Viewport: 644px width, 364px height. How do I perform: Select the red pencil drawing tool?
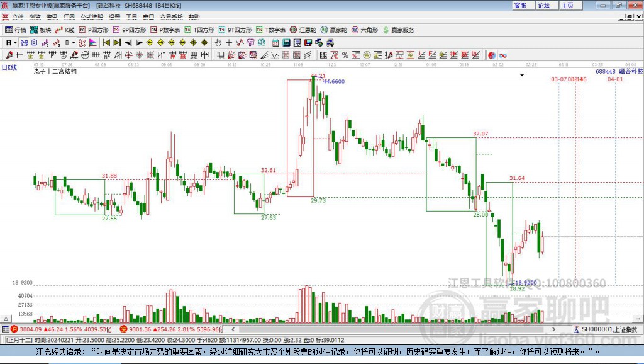(9, 55)
